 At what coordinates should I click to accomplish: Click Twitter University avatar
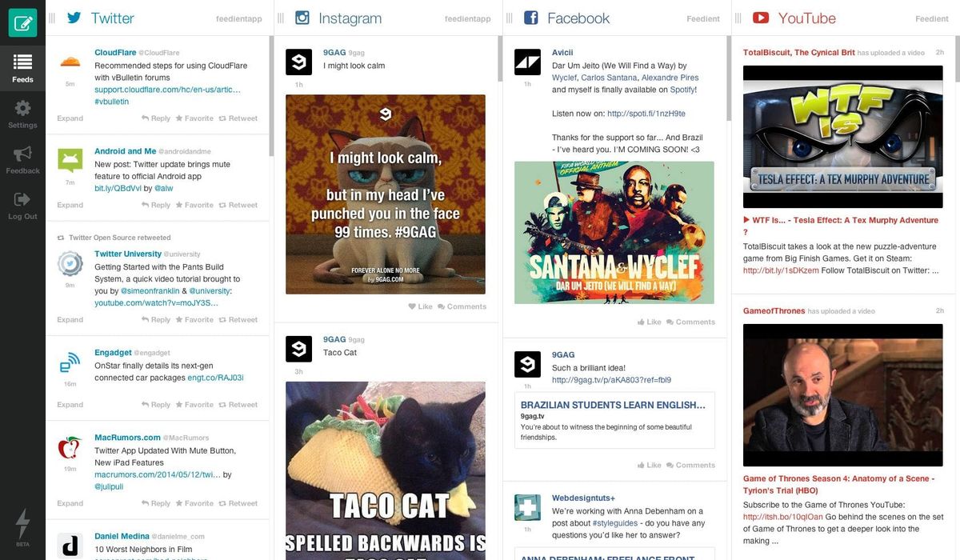[x=70, y=263]
